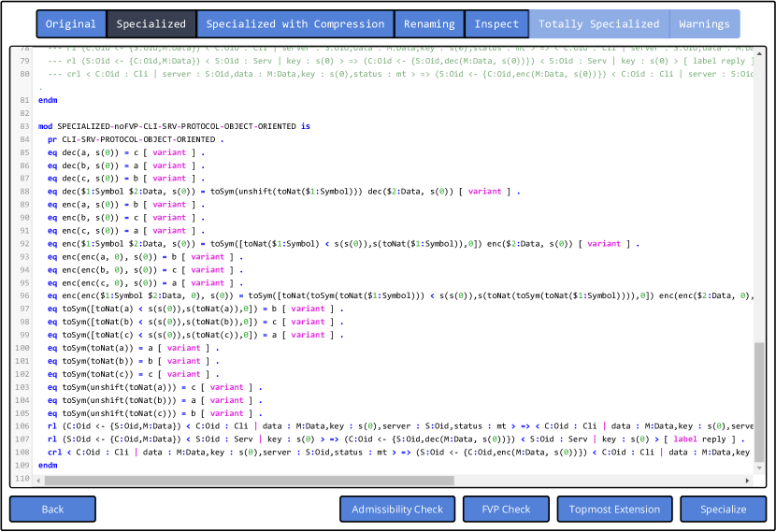Click the FVP Check button
This screenshot has height=532, width=776.
pos(506,510)
